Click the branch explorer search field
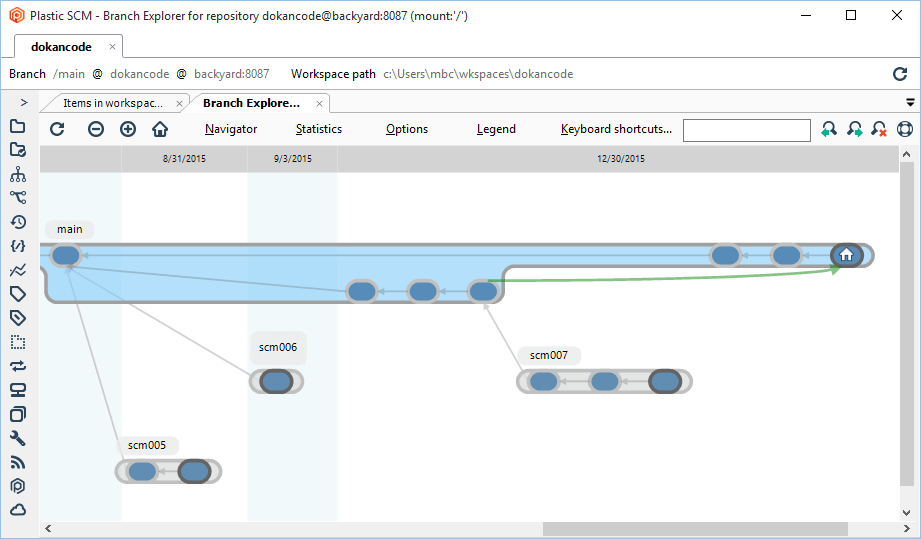The width and height of the screenshot is (921, 539). click(x=746, y=130)
